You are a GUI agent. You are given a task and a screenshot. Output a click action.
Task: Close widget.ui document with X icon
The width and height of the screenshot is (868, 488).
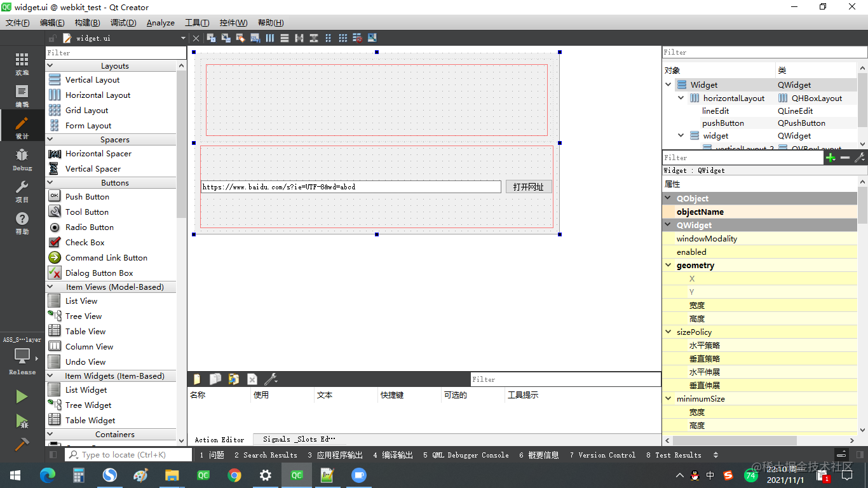196,38
